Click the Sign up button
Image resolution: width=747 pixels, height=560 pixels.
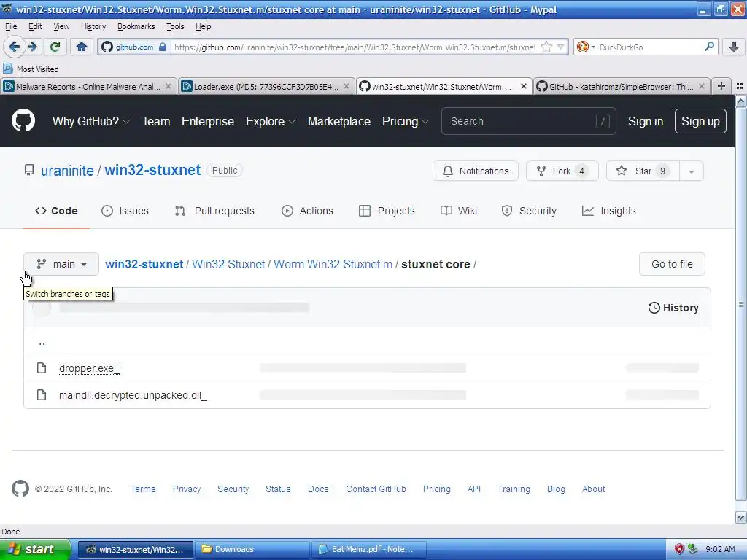700,122
